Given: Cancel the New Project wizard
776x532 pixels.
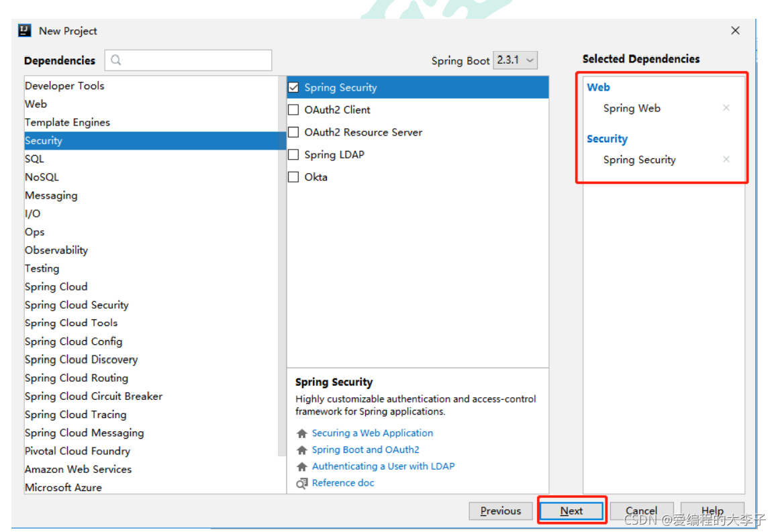Looking at the screenshot, I should tap(641, 511).
